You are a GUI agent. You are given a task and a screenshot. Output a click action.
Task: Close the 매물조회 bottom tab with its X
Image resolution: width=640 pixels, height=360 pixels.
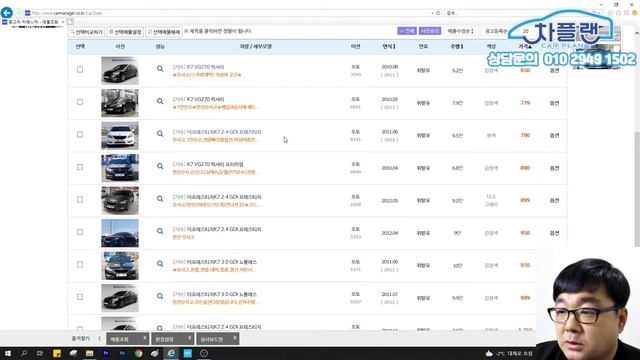pos(144,338)
